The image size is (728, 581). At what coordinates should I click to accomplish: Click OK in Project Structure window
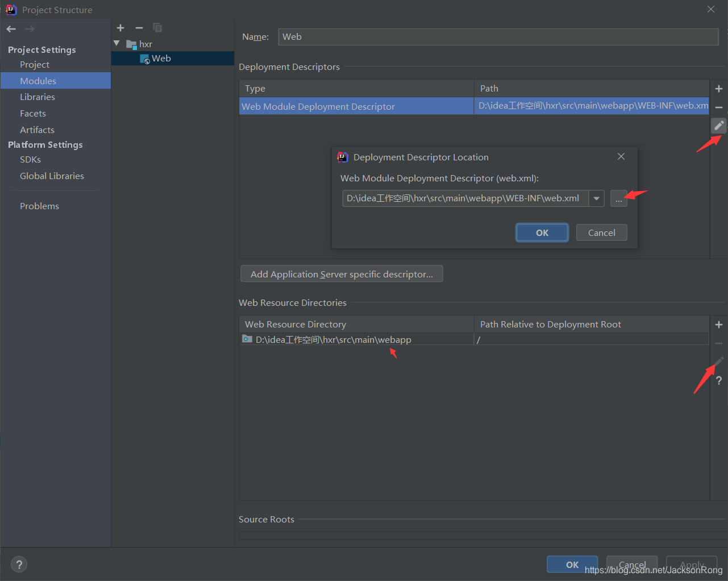[572, 565]
